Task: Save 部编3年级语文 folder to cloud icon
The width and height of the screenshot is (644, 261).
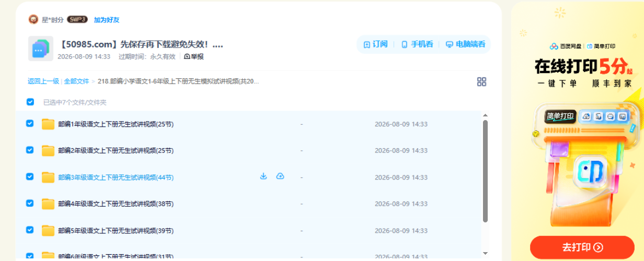Action: point(280,176)
